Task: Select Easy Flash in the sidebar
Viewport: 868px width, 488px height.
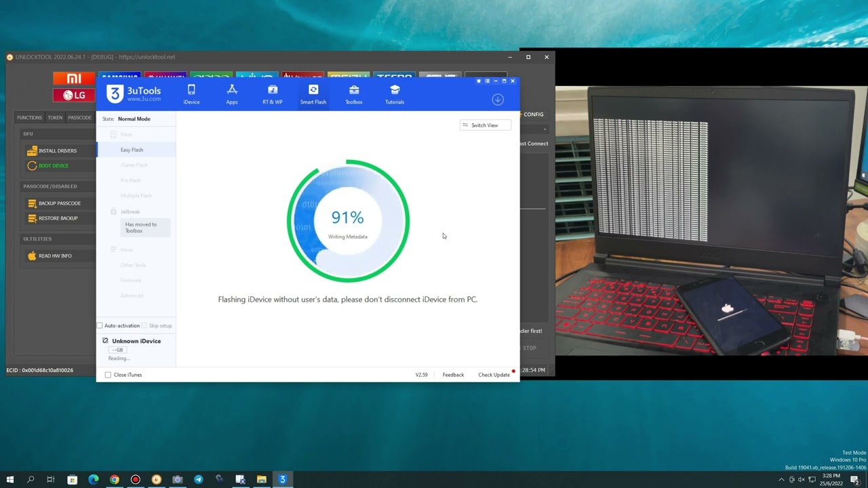Action: pyautogui.click(x=136, y=150)
